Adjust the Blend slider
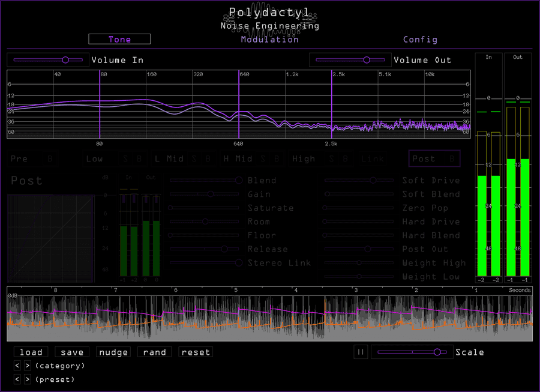Image resolution: width=540 pixels, height=392 pixels. pos(205,180)
